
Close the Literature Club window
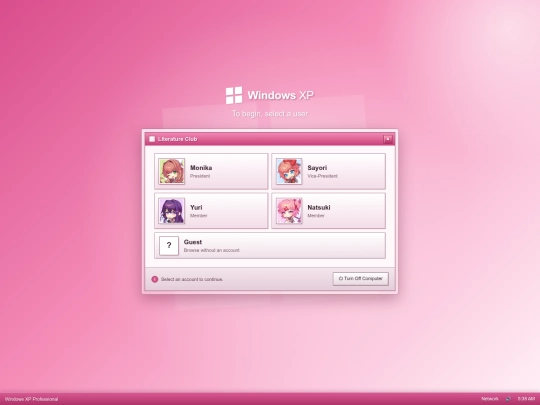tap(387, 139)
